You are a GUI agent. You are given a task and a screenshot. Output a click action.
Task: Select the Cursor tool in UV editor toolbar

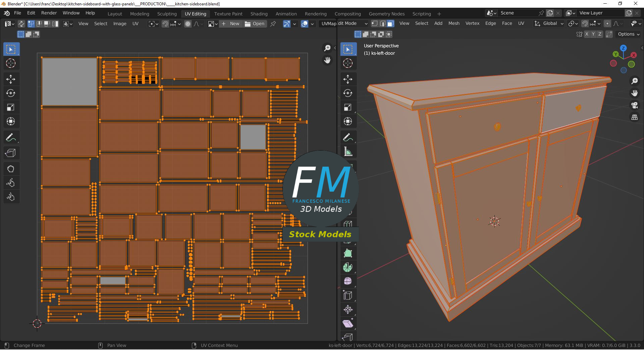11,63
